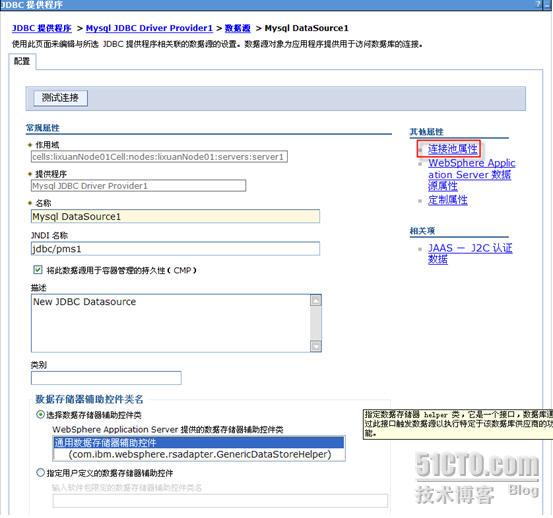Click description scrollbar down arrow
The width and height of the screenshot is (553, 518).
[x=316, y=346]
